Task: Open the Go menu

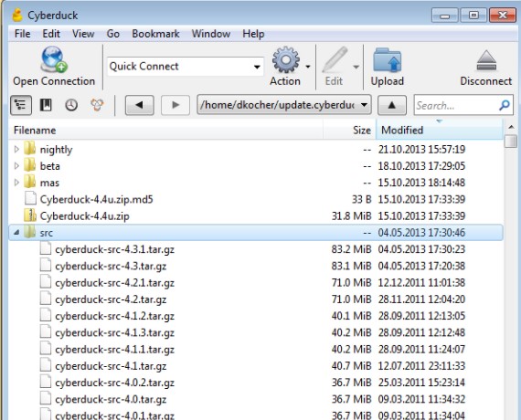Action: [x=113, y=34]
